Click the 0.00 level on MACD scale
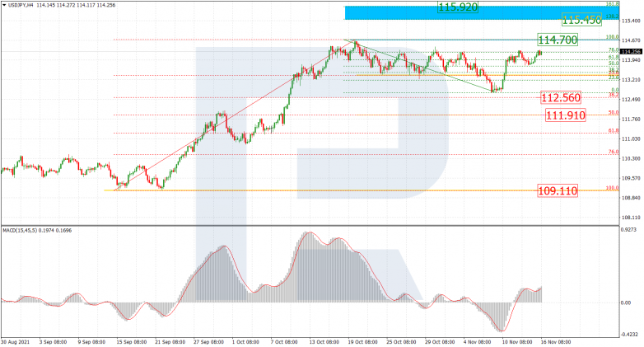 tap(626, 302)
